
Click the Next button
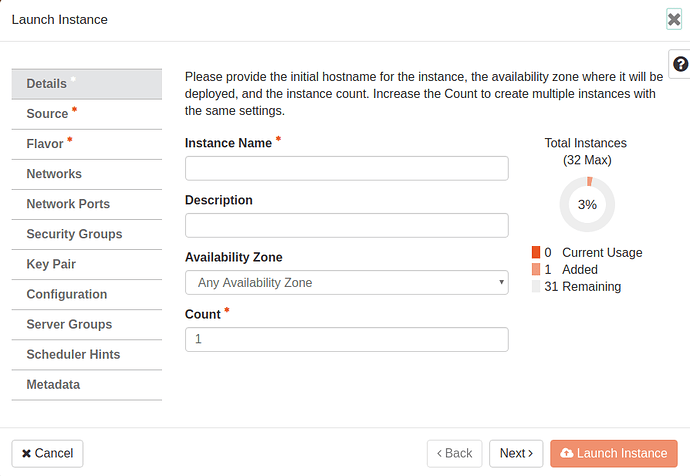tap(516, 453)
